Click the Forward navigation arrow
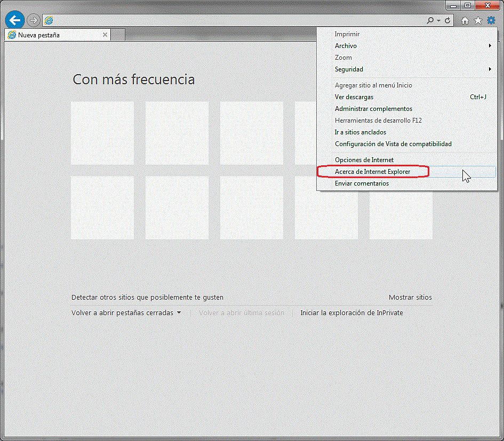This screenshot has height=441, width=504. (33, 21)
